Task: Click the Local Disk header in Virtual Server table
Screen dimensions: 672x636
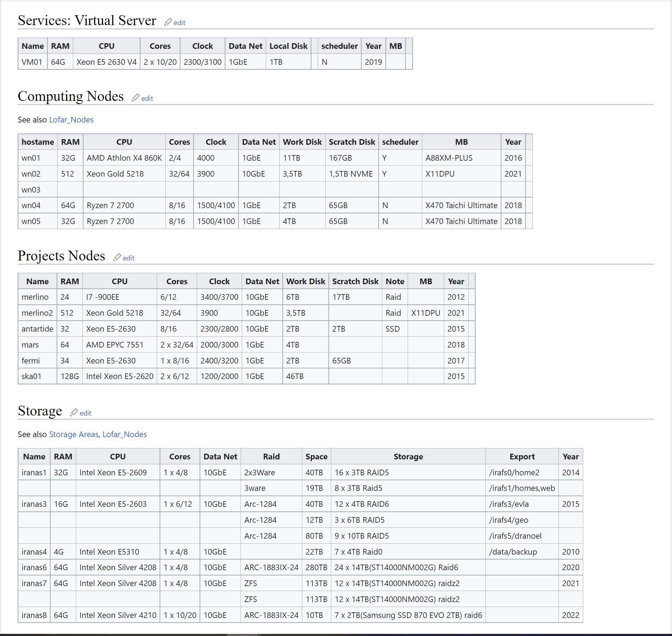Action: 288,46
